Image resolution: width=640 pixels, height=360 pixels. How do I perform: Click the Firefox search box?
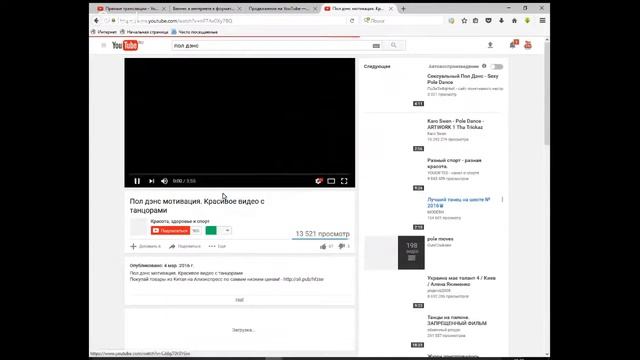402,21
